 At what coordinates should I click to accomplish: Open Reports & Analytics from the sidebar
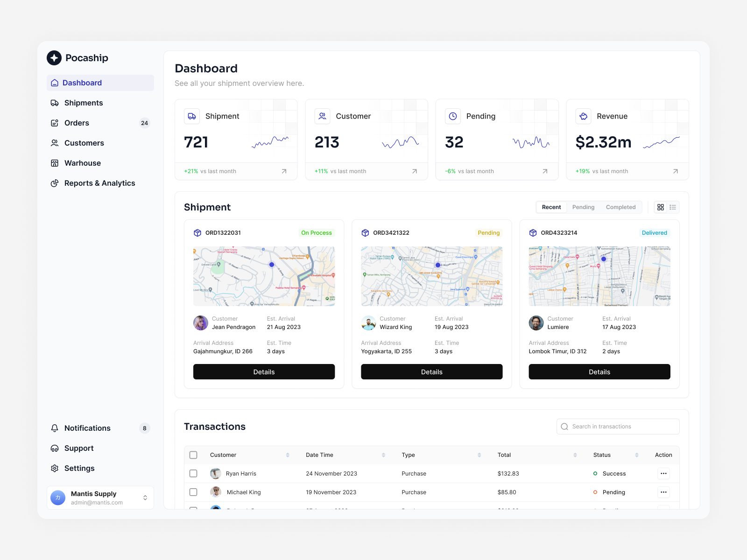pyautogui.click(x=99, y=183)
